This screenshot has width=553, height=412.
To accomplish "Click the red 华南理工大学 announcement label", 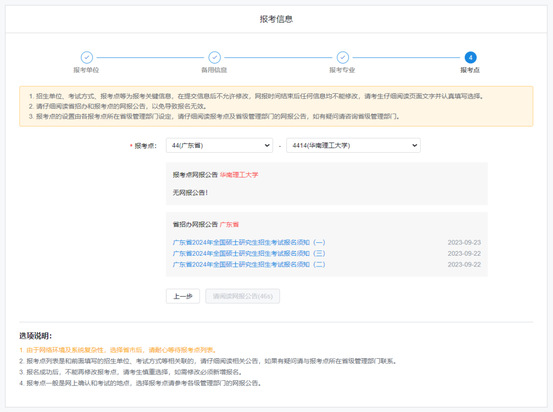I will tap(239, 175).
